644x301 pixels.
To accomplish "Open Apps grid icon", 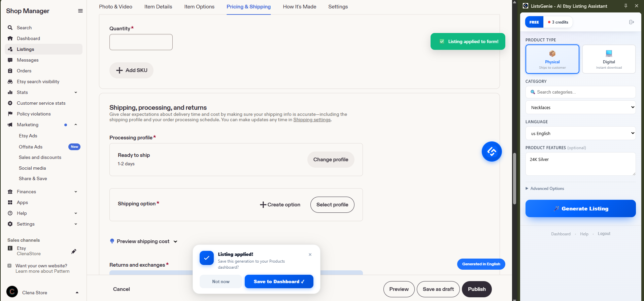I will 10,202.
